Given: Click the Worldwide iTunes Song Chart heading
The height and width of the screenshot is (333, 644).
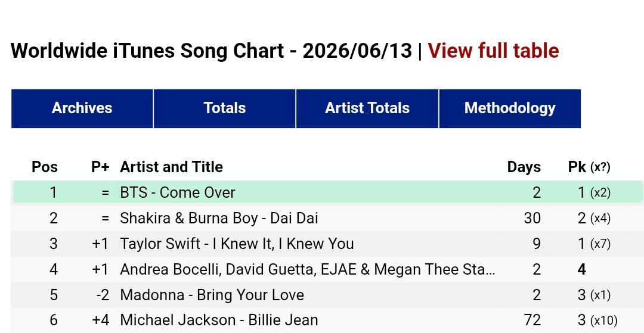Looking at the screenshot, I should click(211, 51).
